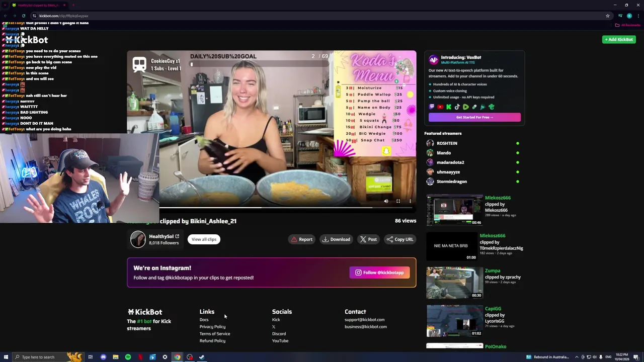Screen dimensions: 644x362
Task: Click the Twitch icon in the VoxBot ad
Action: [x=432, y=107]
